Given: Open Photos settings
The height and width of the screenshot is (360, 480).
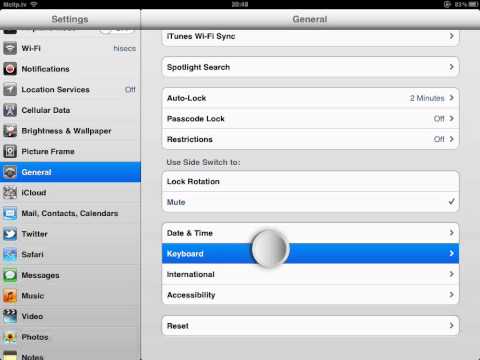Looking at the screenshot, I should coord(70,337).
